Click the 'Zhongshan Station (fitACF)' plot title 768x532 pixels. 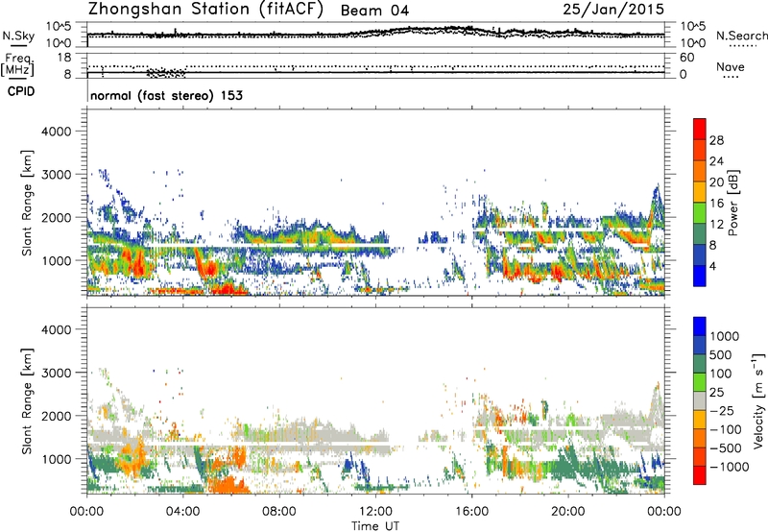pos(205,10)
